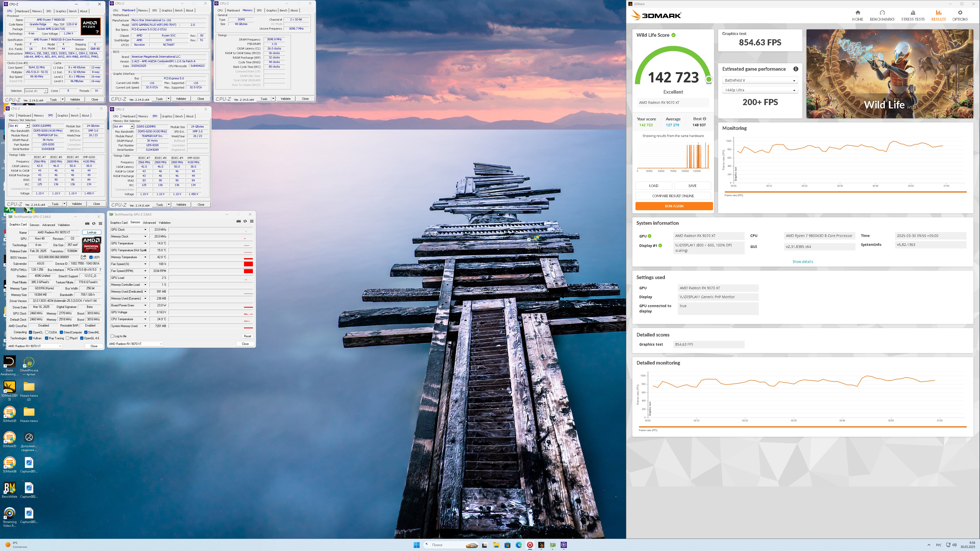Switch to RESULTS tab in 3DMark
Screen dimensions: 980x551
[x=938, y=16]
